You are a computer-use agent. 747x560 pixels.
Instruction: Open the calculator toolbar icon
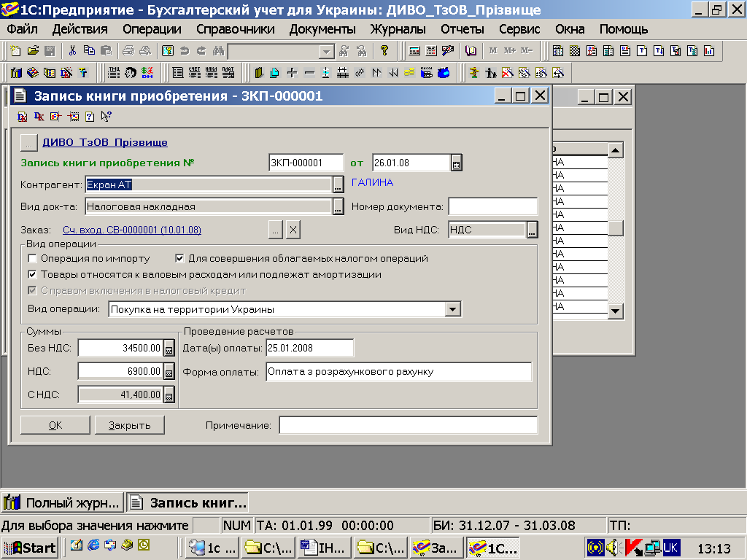pyautogui.click(x=414, y=50)
